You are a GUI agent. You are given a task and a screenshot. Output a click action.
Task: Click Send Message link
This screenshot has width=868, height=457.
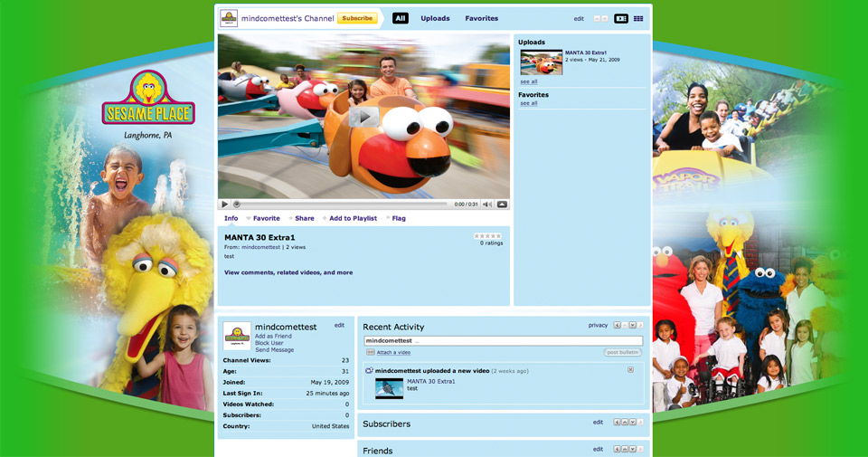(275, 350)
